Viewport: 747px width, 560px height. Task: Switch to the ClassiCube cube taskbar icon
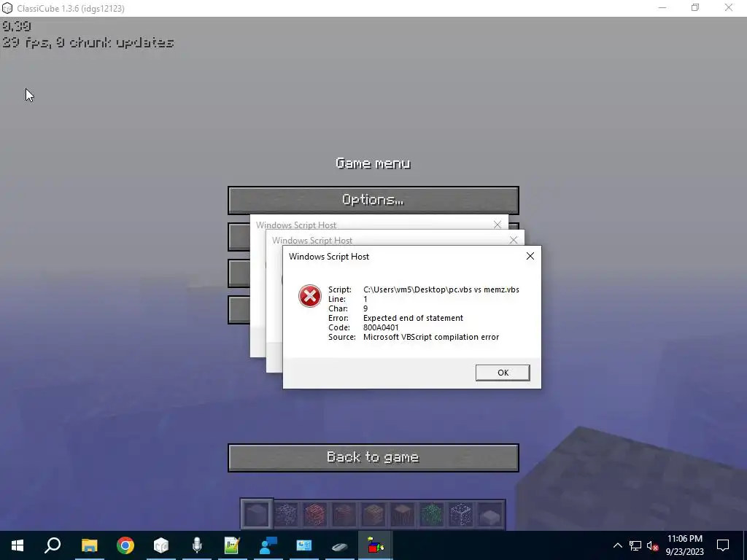pyautogui.click(x=161, y=545)
